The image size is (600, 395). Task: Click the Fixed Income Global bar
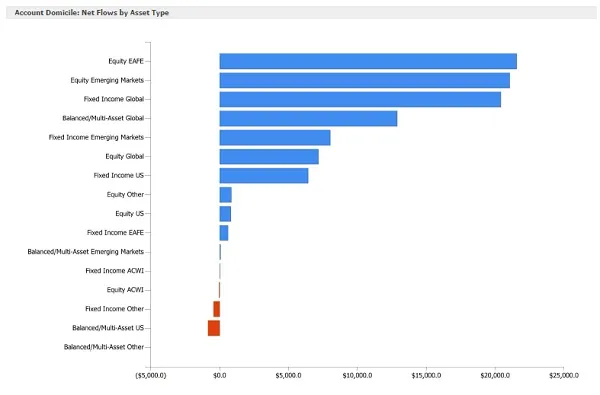coord(360,100)
